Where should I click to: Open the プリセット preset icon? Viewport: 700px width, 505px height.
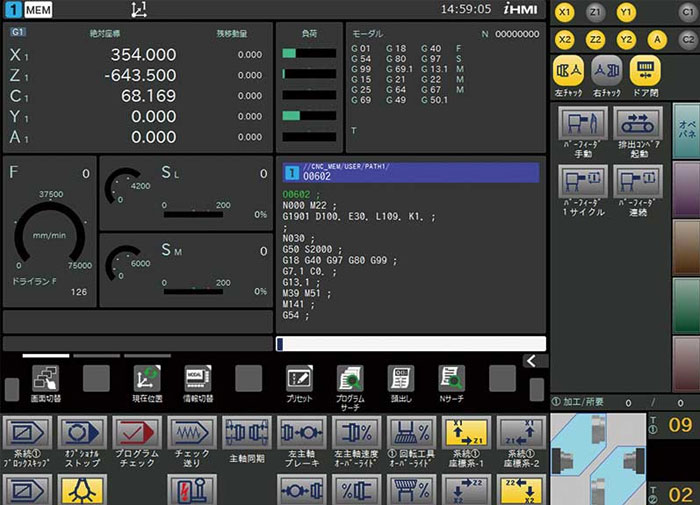[x=300, y=379]
